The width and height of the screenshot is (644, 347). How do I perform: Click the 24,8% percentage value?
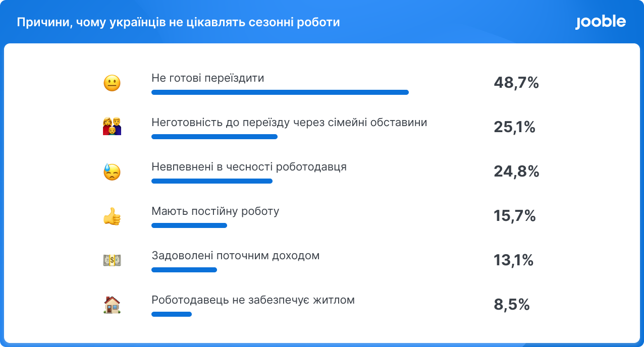[516, 172]
